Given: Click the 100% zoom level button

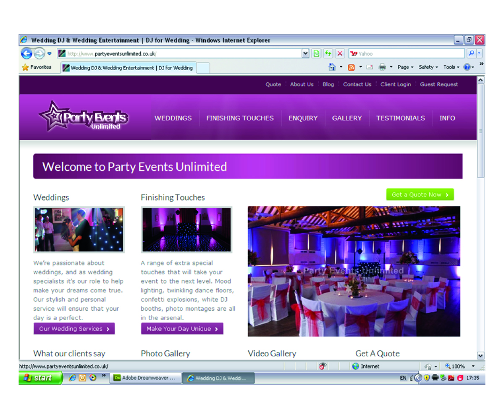Looking at the screenshot, I should pos(455,366).
